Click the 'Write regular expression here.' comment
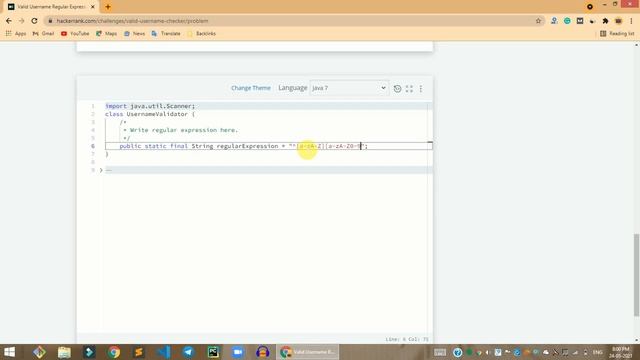640x360 pixels. [184, 130]
